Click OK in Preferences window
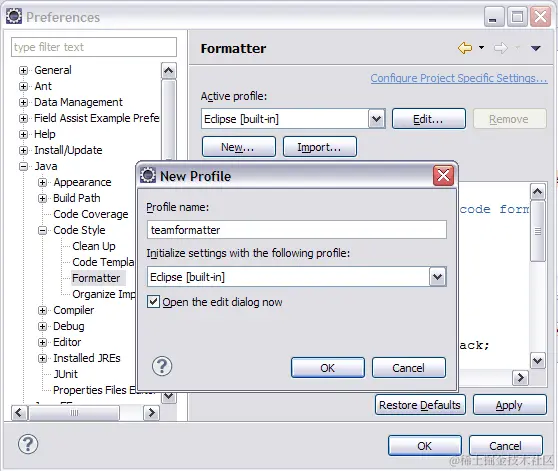 [425, 446]
